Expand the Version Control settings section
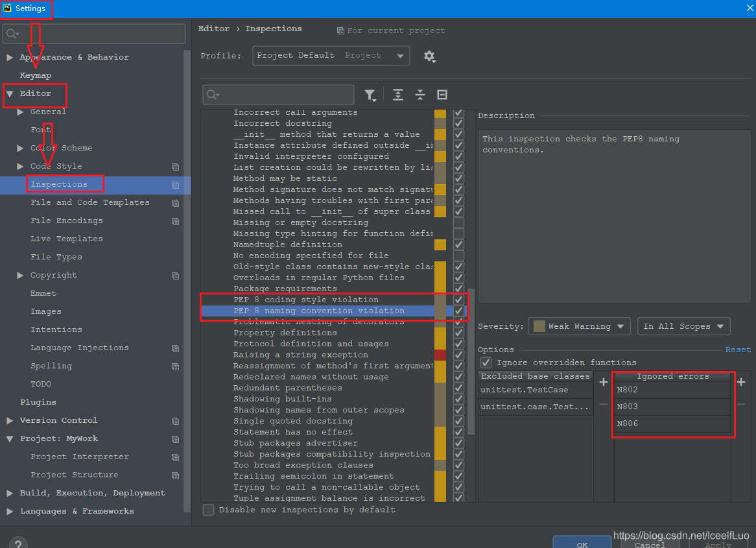The width and height of the screenshot is (756, 548). pos(10,420)
